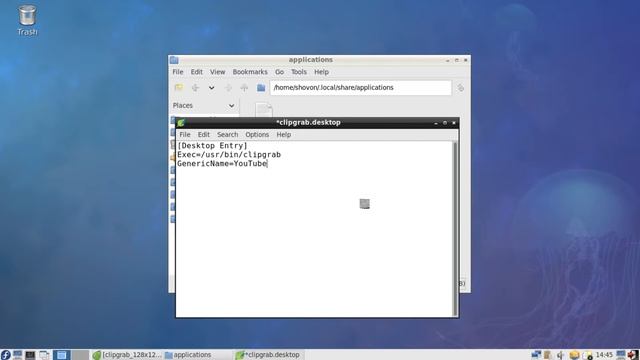Select the file icon in applications folder view

tap(264, 109)
